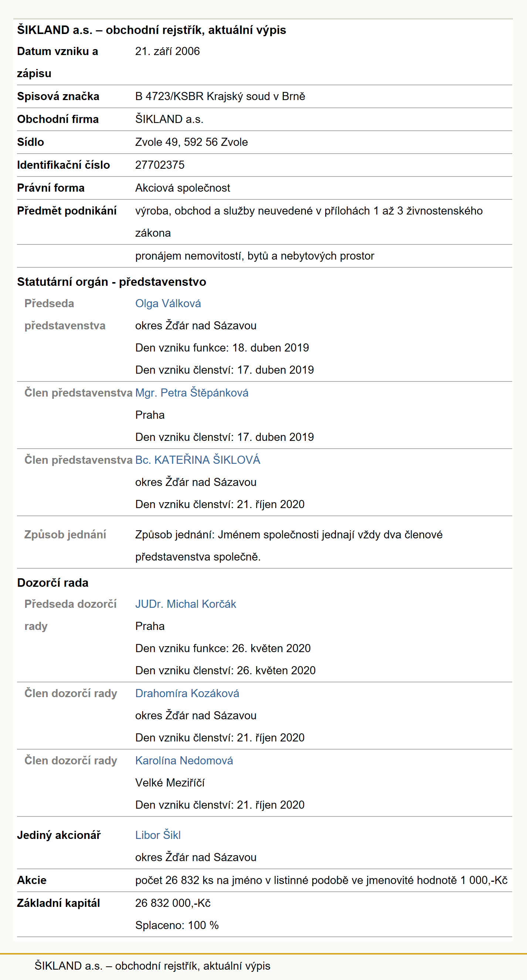Click the footer caption ŠIKLAND a.s. text

pos(152,966)
